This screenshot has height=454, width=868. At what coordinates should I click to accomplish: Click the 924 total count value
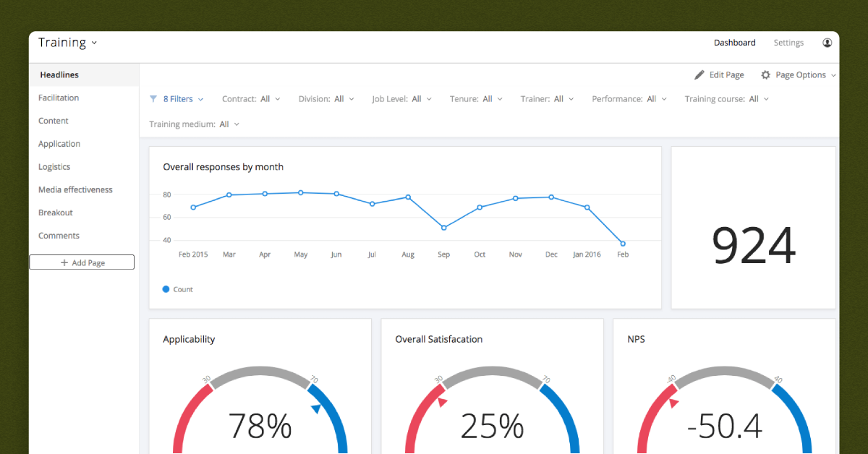coord(754,247)
